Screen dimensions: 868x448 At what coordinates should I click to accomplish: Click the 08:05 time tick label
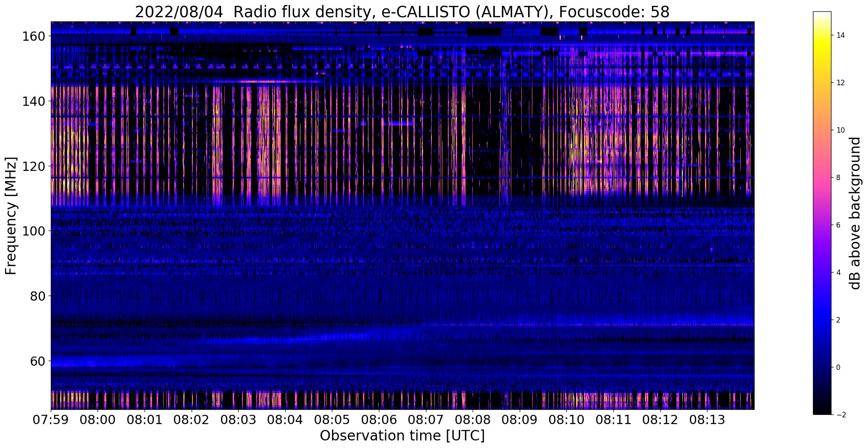pos(332,419)
